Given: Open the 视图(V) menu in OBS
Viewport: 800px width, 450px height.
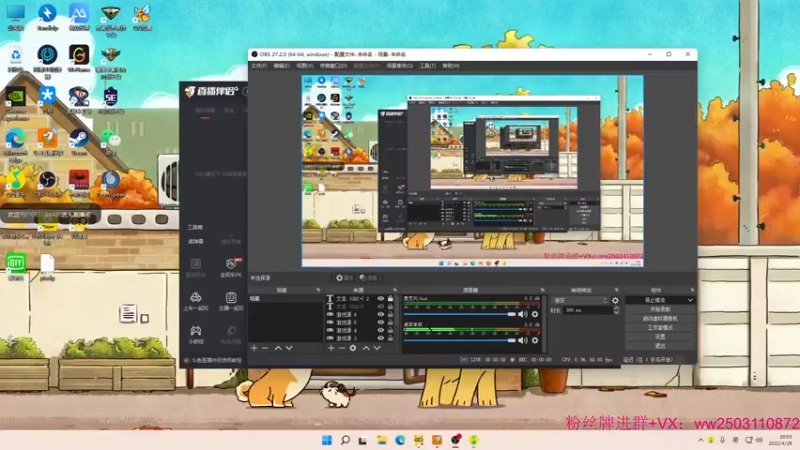Looking at the screenshot, I should [305, 66].
